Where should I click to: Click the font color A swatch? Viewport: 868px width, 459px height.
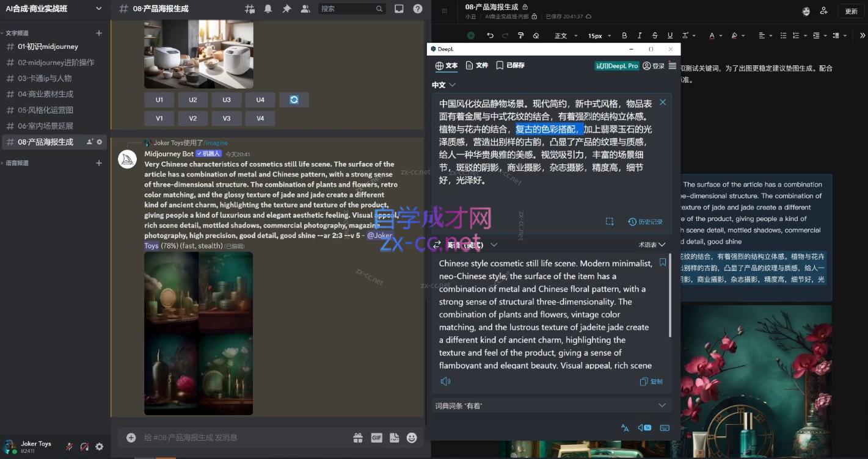click(712, 36)
